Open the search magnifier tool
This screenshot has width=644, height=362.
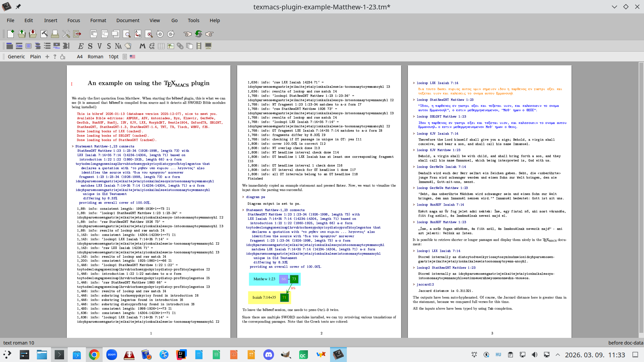[x=127, y=34]
